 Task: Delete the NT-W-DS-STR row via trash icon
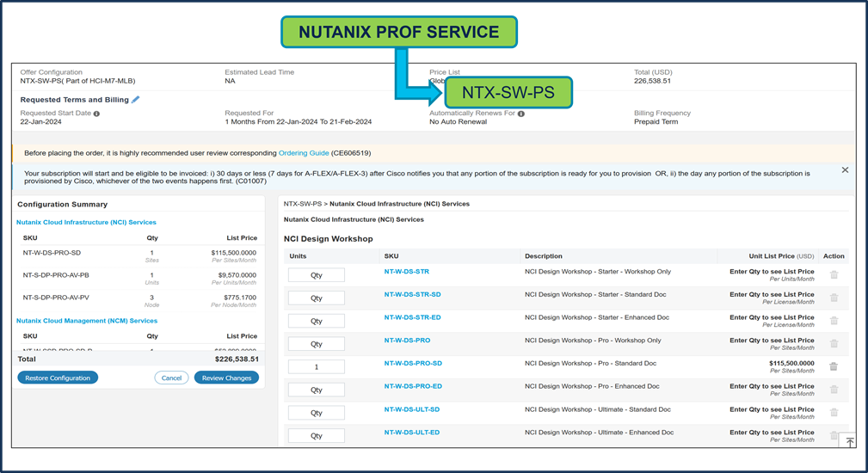click(x=834, y=275)
